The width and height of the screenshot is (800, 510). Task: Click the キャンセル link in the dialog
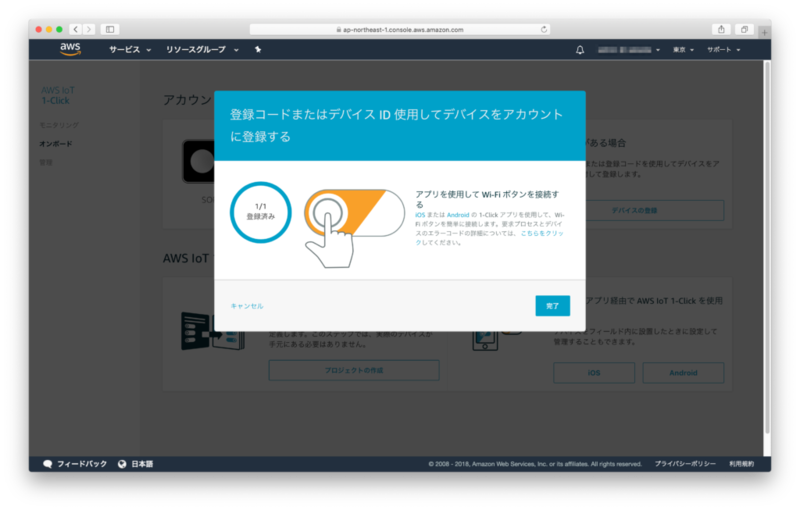click(x=247, y=306)
